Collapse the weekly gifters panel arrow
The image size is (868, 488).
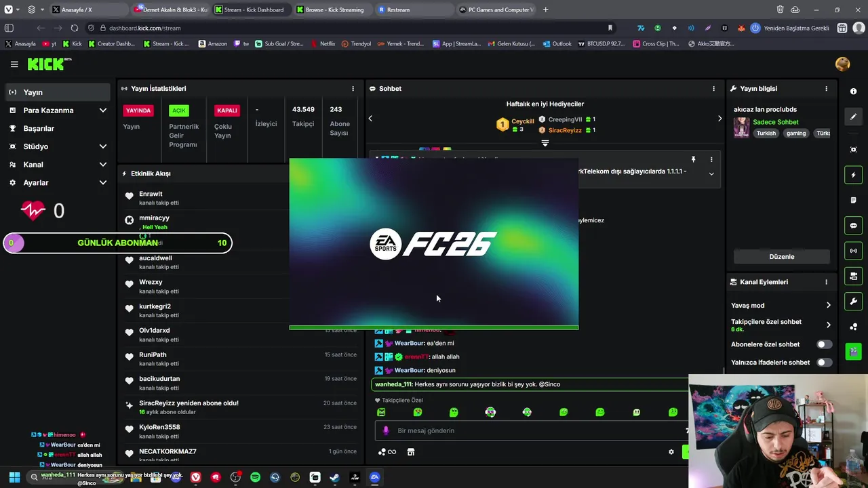coord(545,143)
